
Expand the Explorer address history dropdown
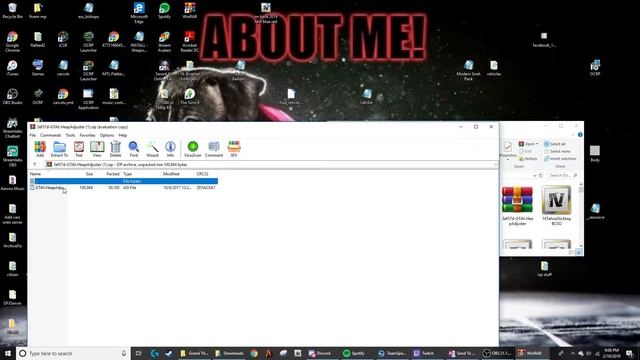pos(535,176)
